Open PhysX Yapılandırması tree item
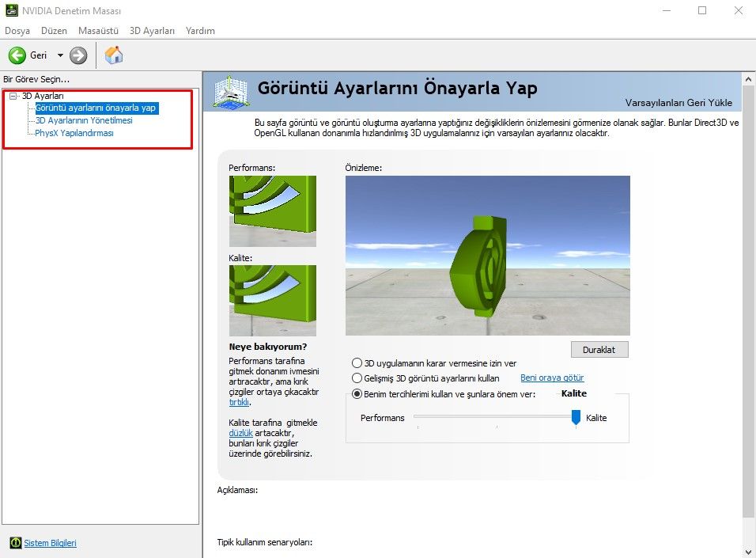This screenshot has height=558, width=756. coord(74,133)
